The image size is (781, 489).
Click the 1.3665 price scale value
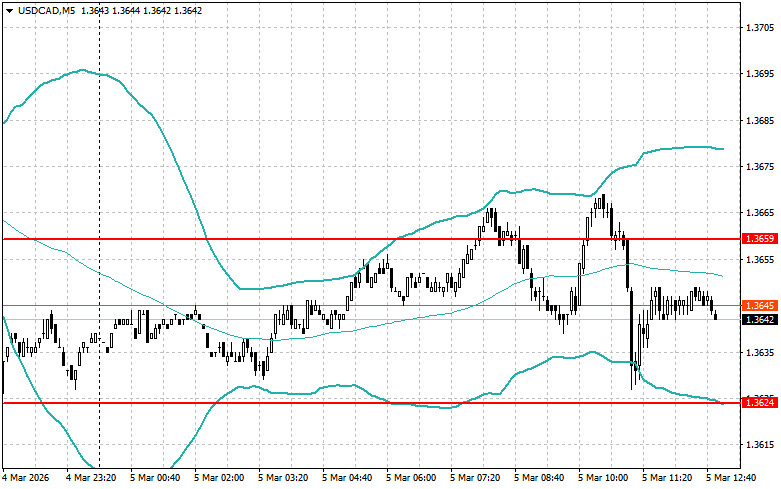[x=761, y=213]
